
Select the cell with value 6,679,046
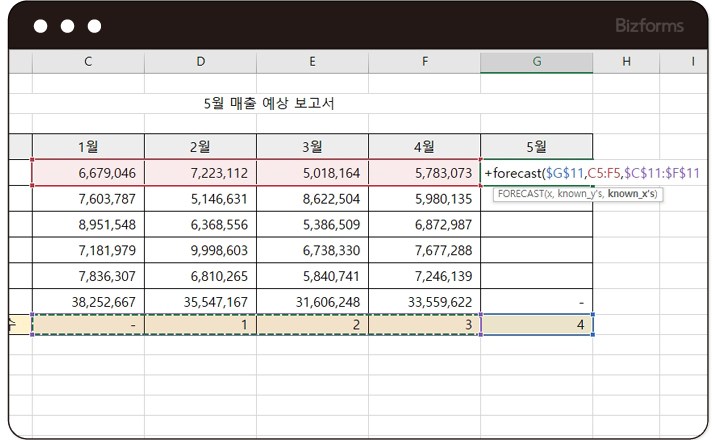88,173
